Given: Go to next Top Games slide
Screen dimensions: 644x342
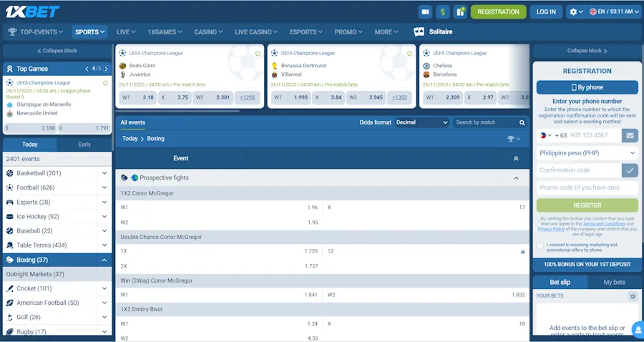Looking at the screenshot, I should pos(107,69).
